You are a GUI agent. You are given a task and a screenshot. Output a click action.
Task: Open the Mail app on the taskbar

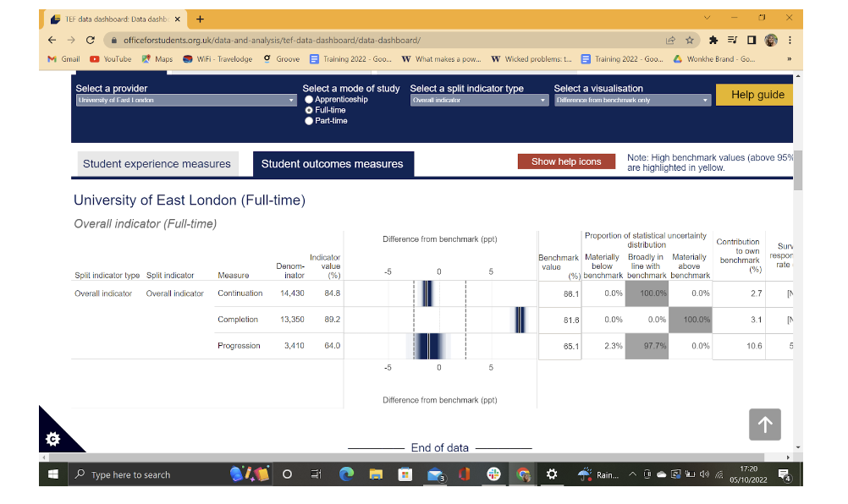pyautogui.click(x=435, y=474)
